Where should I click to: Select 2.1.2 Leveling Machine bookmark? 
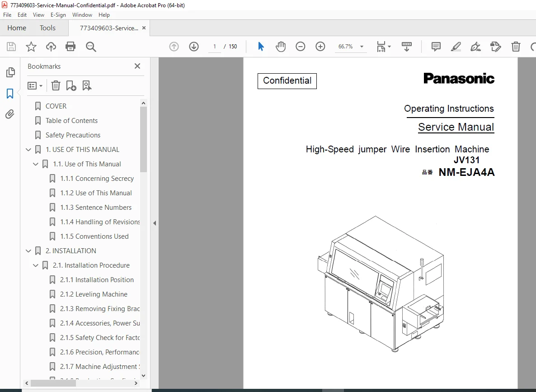94,294
